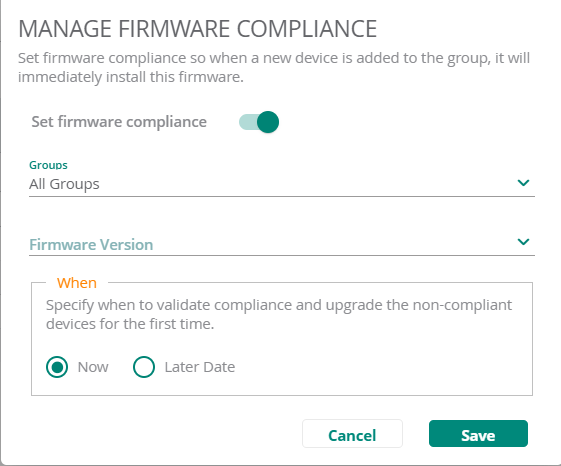Click the chevron arrow on Groups field
Screen dimensions: 561x466
pyautogui.click(x=523, y=183)
